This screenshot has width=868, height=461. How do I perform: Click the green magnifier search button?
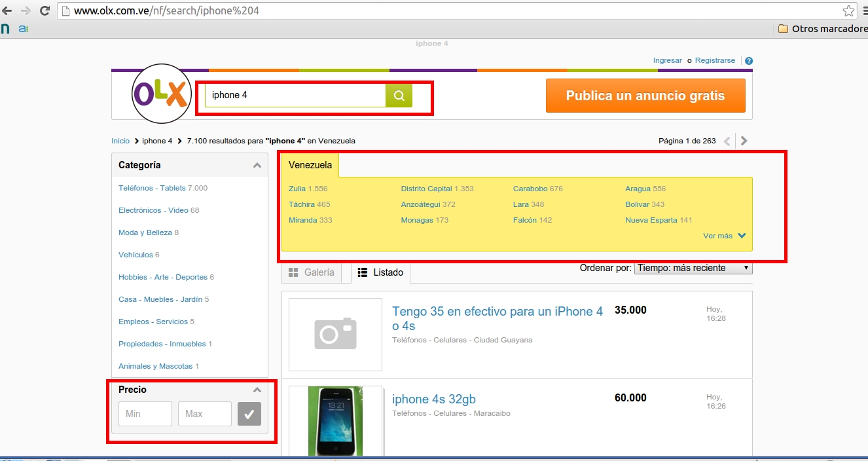pos(399,95)
